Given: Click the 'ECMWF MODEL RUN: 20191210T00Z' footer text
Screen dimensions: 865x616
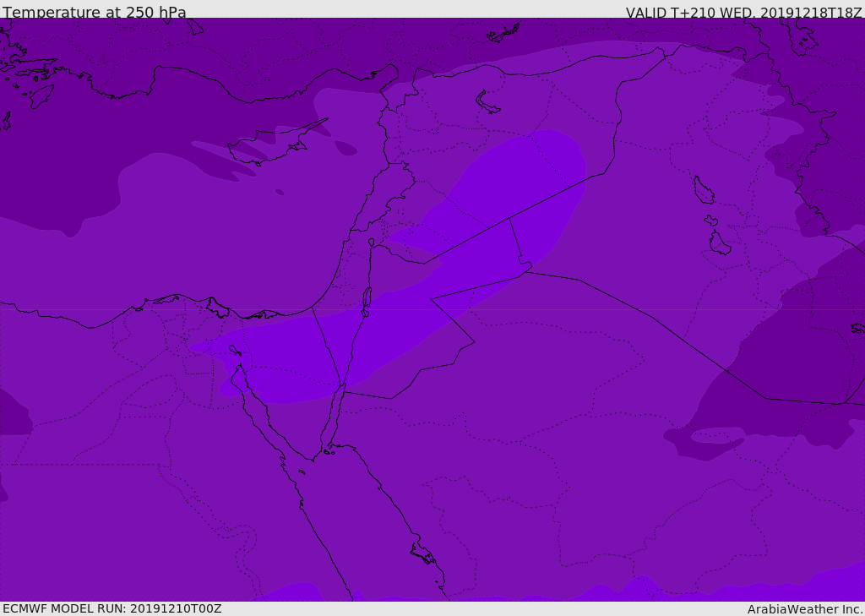Looking at the screenshot, I should click(x=112, y=608).
